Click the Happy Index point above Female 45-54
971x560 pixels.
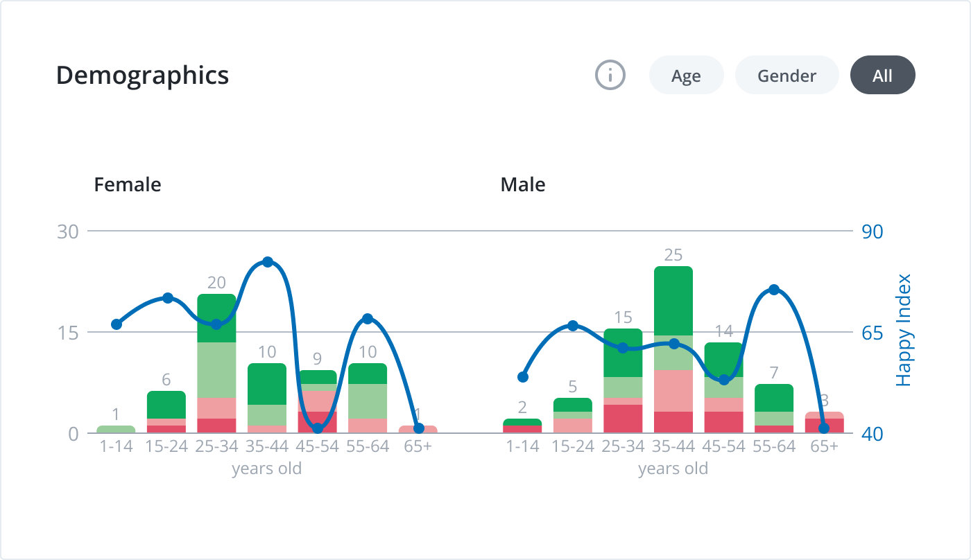click(318, 428)
